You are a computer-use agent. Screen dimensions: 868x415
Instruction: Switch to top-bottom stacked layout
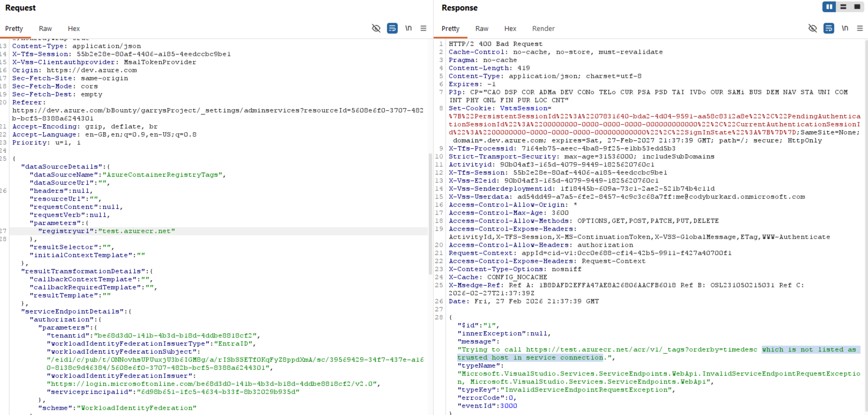point(843,7)
